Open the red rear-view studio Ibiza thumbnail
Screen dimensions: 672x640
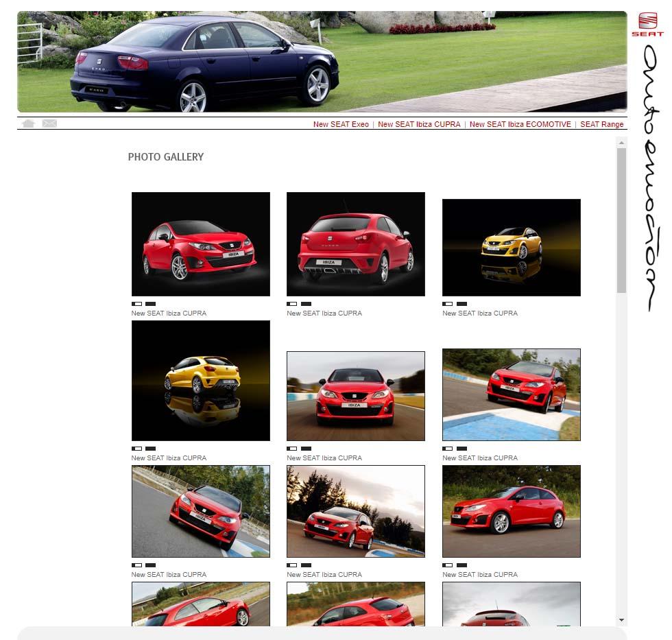pyautogui.click(x=356, y=244)
